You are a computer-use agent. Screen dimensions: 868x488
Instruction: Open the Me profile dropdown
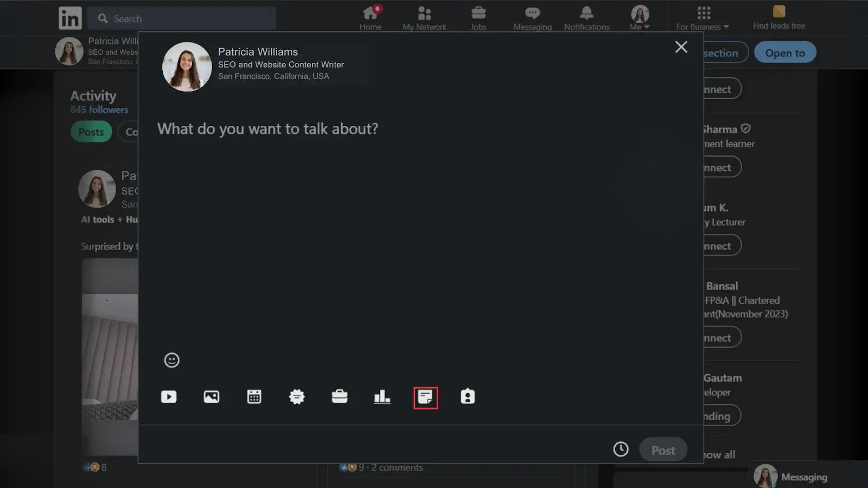[x=640, y=18]
